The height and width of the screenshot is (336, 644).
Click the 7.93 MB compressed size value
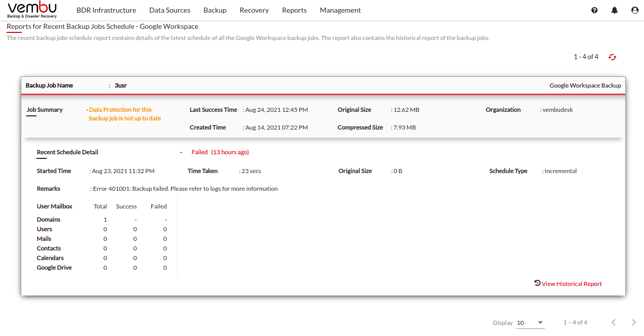click(x=405, y=128)
